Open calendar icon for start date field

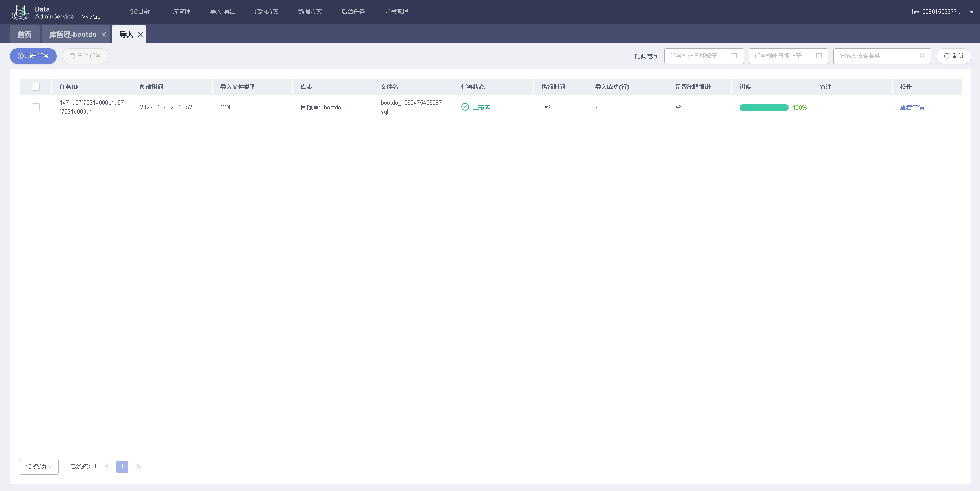pos(734,56)
